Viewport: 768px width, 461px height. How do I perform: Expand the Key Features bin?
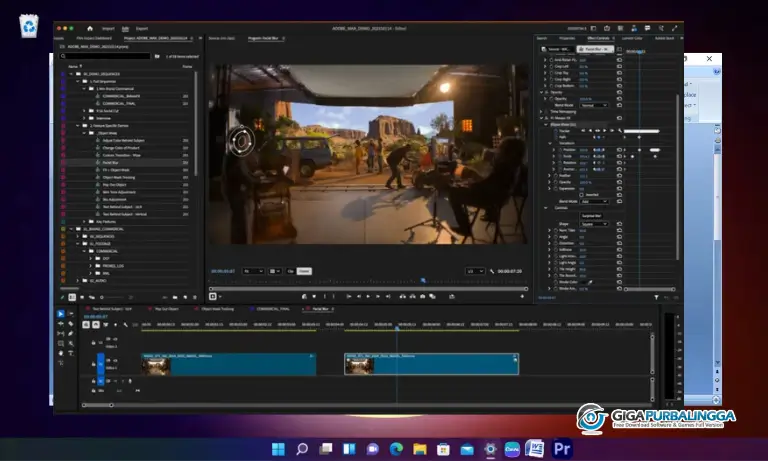(84, 222)
